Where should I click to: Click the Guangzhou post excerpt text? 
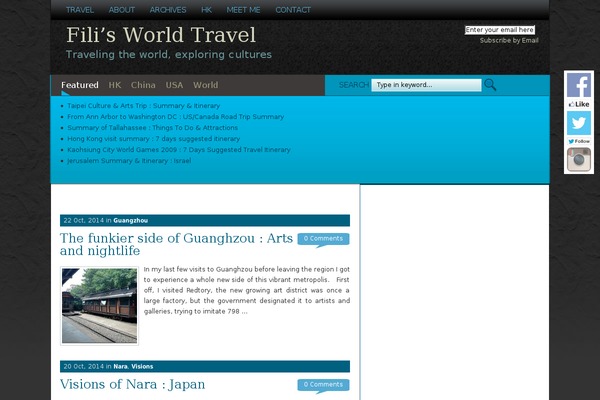247,291
